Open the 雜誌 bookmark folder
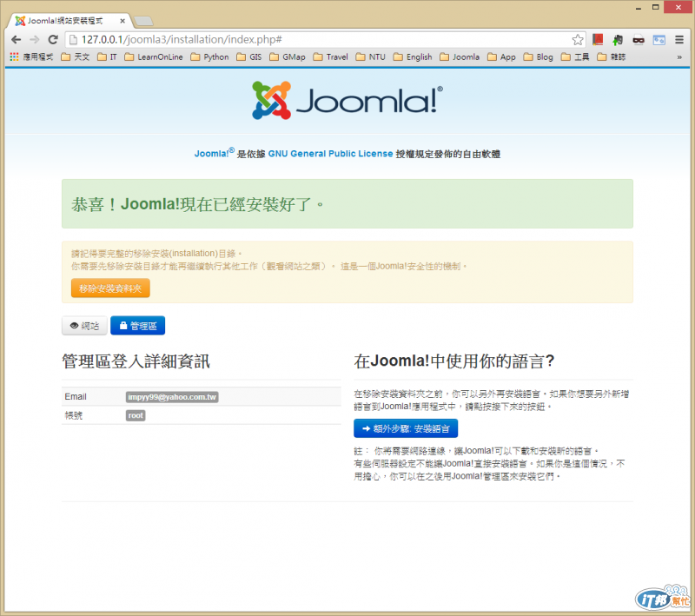The width and height of the screenshot is (695, 616). 612,56
